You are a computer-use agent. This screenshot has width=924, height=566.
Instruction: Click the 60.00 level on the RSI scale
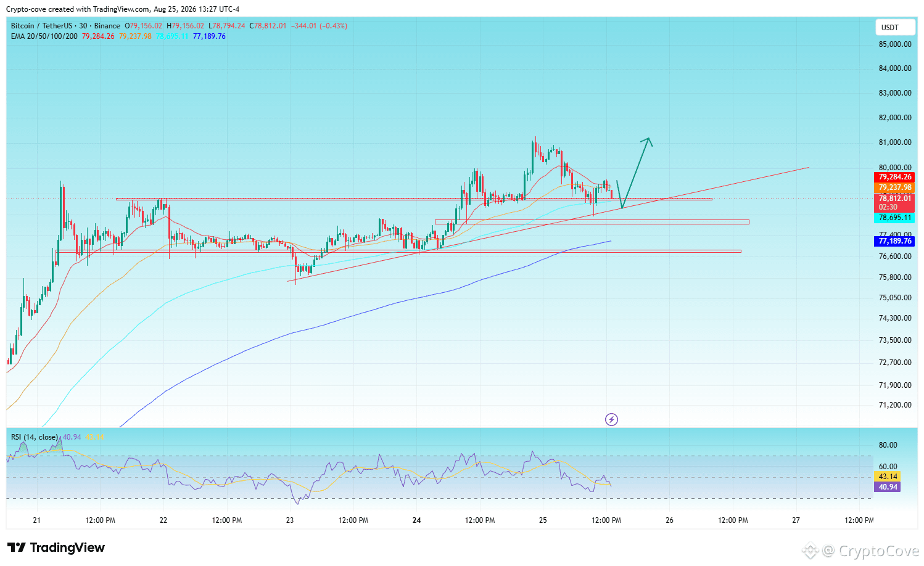click(888, 467)
